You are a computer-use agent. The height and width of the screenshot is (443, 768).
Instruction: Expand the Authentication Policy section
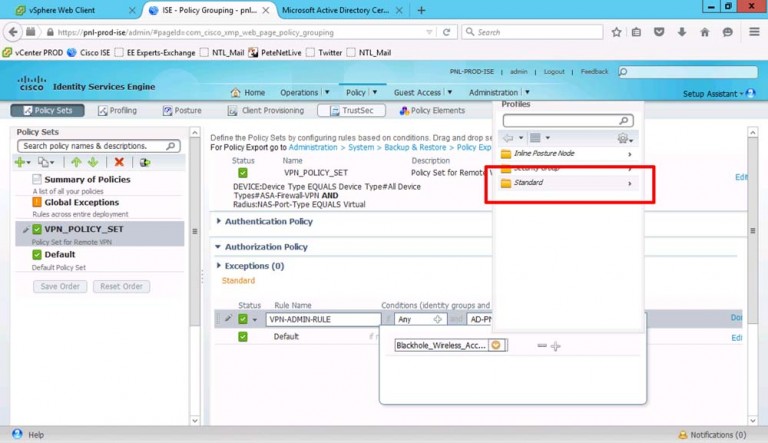pos(218,221)
